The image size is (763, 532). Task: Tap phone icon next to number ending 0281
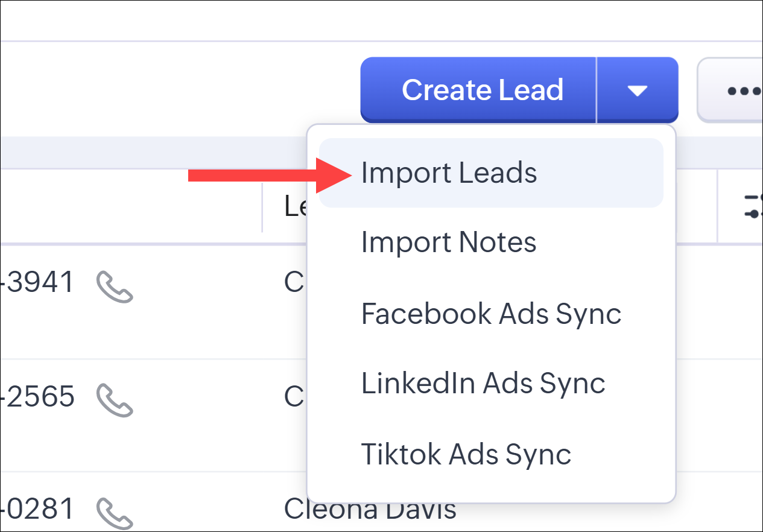pos(114,513)
